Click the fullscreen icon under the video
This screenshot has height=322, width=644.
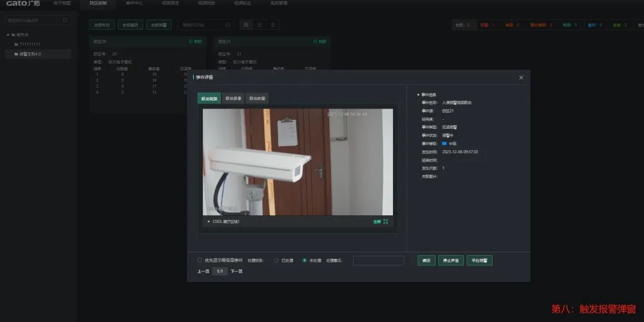pos(385,221)
